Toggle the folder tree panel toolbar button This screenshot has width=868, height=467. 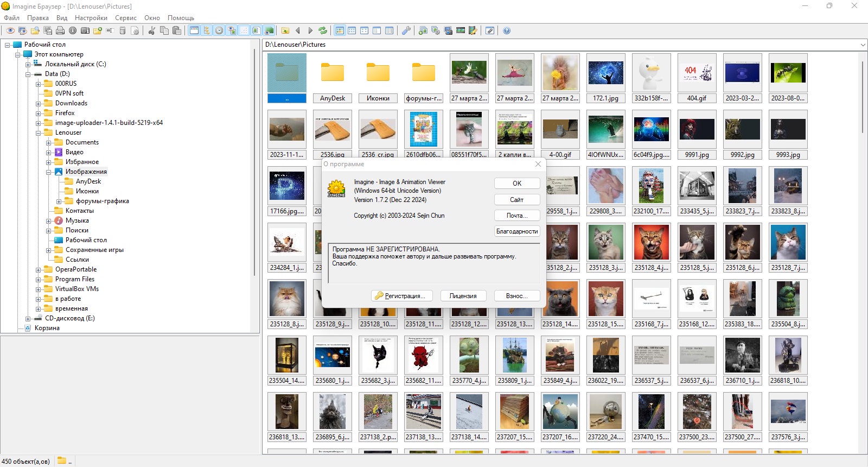[207, 30]
